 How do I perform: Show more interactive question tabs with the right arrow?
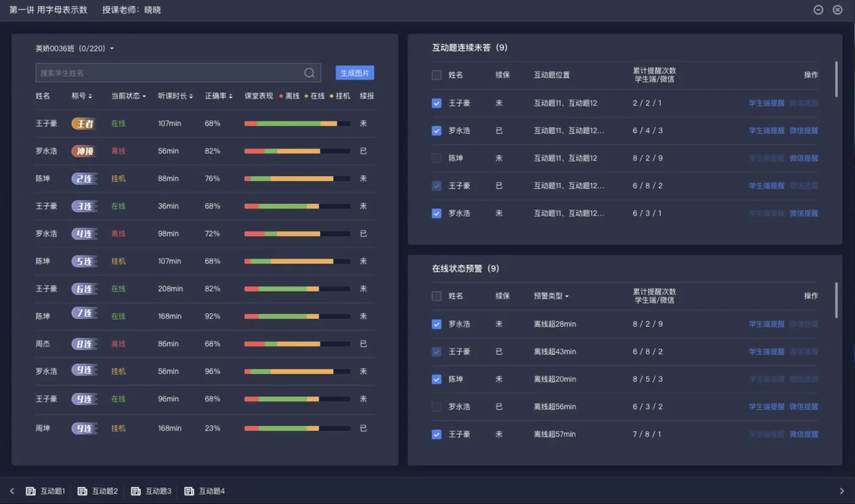842,491
